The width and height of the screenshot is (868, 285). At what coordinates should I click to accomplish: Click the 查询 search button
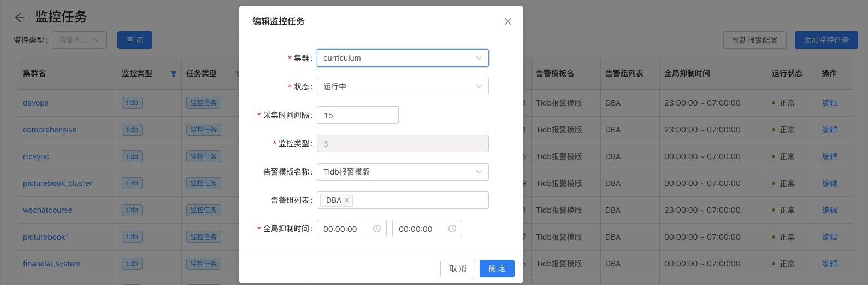135,40
